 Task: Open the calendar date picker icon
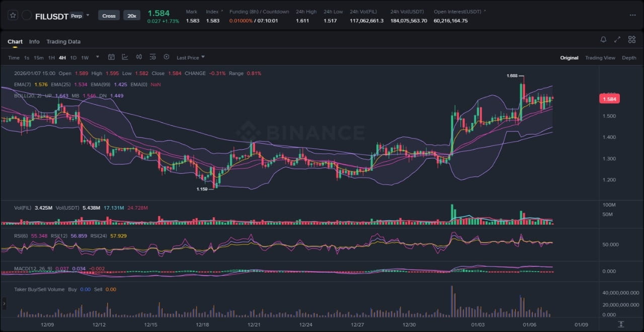pyautogui.click(x=111, y=57)
